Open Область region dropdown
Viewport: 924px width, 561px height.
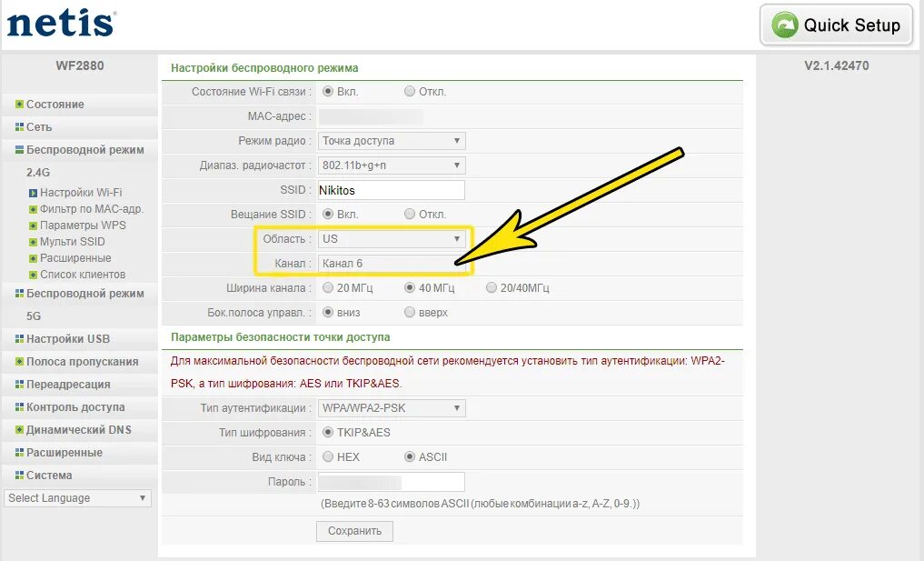(392, 239)
